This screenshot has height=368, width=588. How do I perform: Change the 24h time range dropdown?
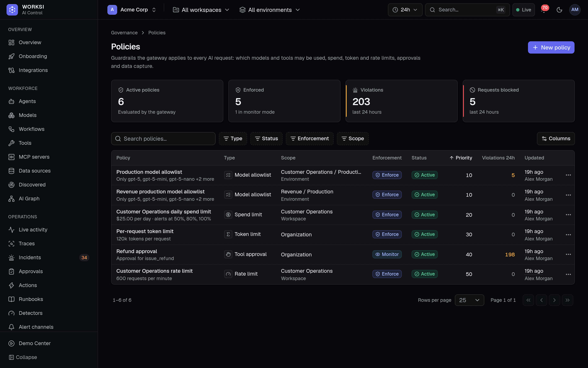(405, 10)
